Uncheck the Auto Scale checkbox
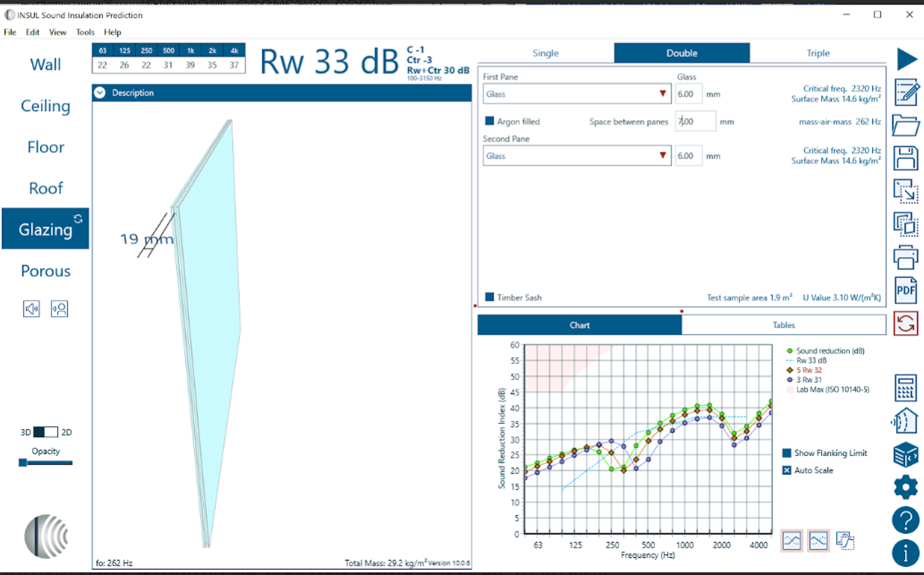The image size is (924, 575). point(787,470)
